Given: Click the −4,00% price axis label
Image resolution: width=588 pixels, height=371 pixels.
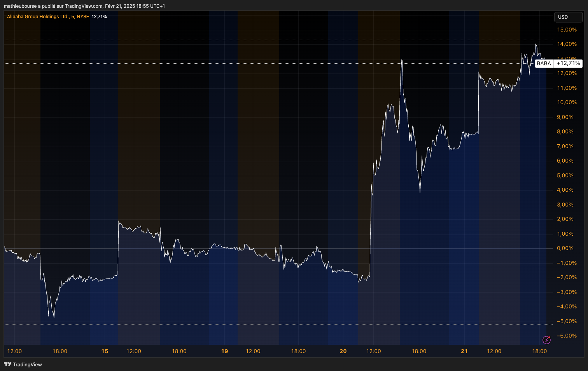Looking at the screenshot, I should click(567, 306).
